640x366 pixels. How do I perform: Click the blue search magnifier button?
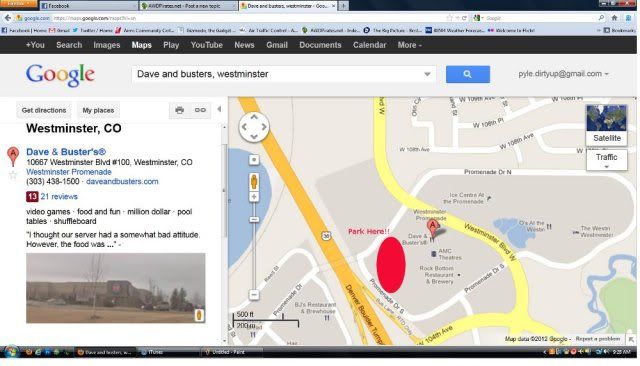click(467, 74)
